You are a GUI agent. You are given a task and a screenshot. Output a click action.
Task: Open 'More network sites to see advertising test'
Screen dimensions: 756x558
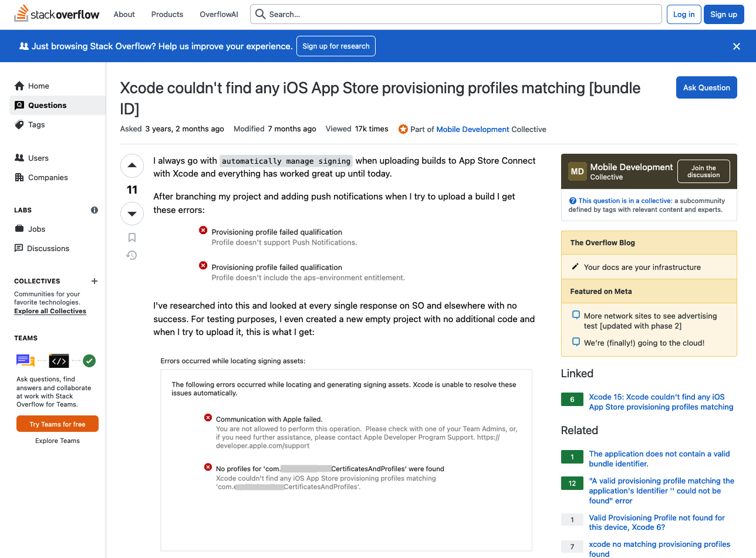(x=650, y=320)
